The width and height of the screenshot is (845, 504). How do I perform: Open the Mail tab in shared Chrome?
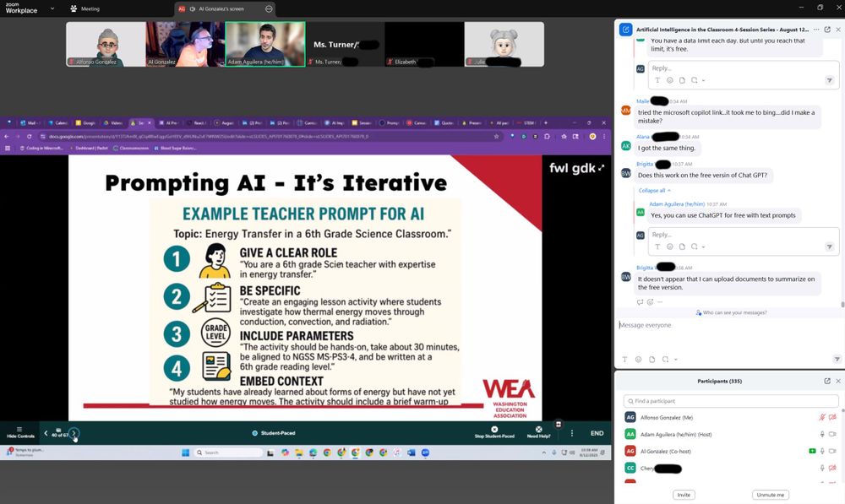click(29, 122)
